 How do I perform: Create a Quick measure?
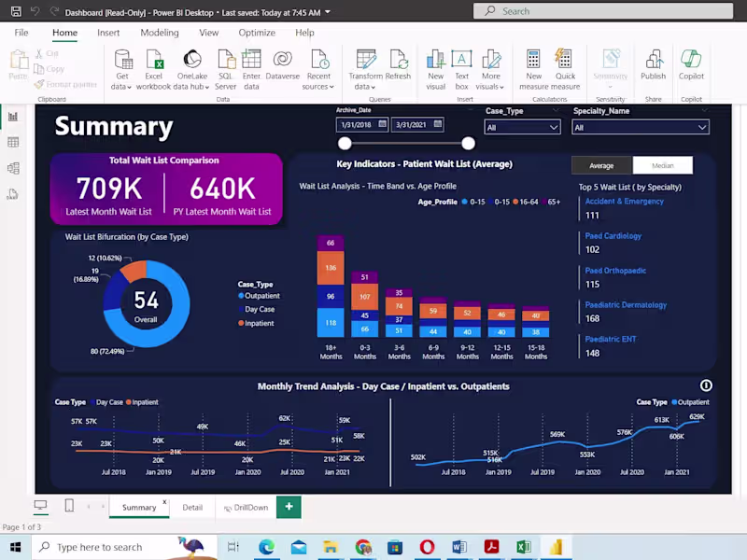tap(567, 65)
